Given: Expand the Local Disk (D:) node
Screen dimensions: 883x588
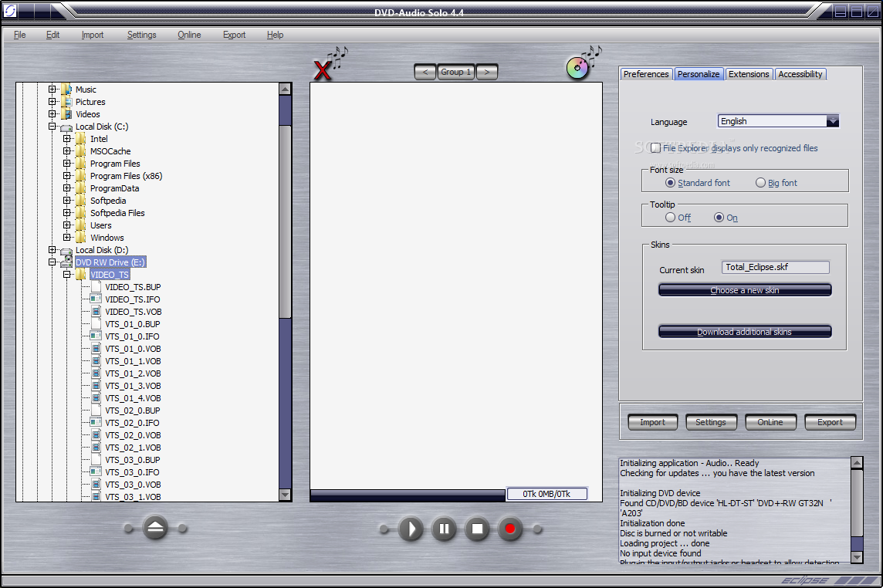Looking at the screenshot, I should pos(52,250).
